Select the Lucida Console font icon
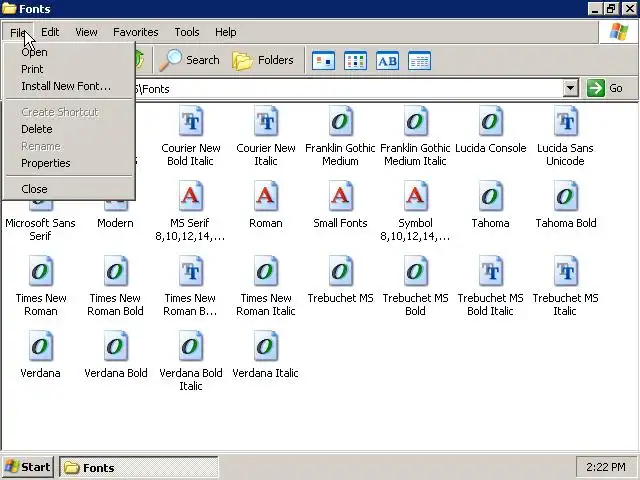This screenshot has height=480, width=640. tap(491, 121)
